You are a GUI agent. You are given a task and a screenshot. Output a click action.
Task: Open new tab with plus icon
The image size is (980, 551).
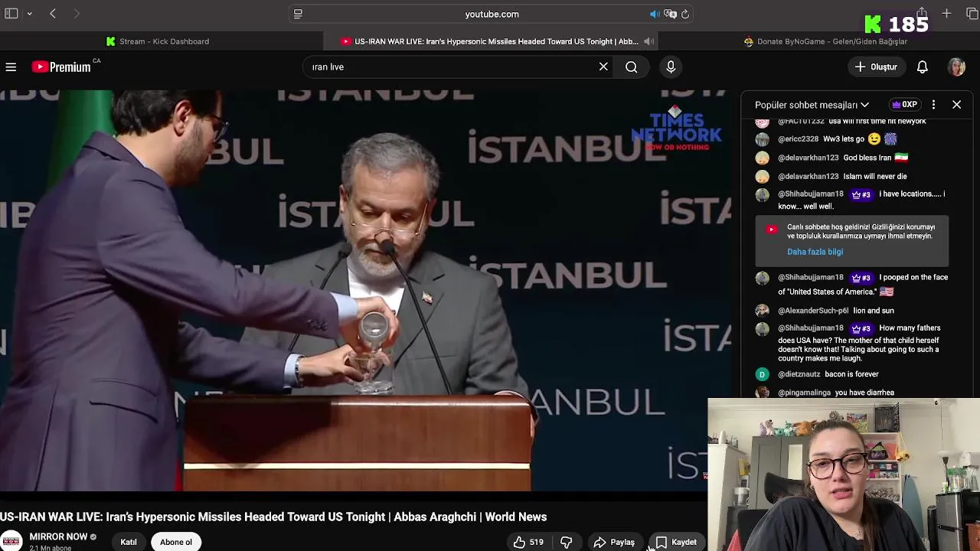click(x=947, y=14)
